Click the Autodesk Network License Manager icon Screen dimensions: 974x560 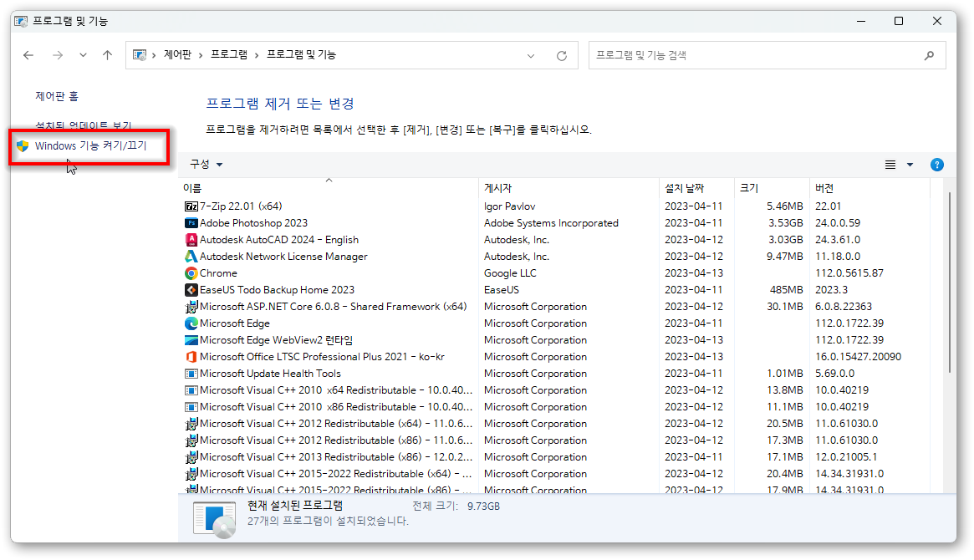(x=191, y=257)
